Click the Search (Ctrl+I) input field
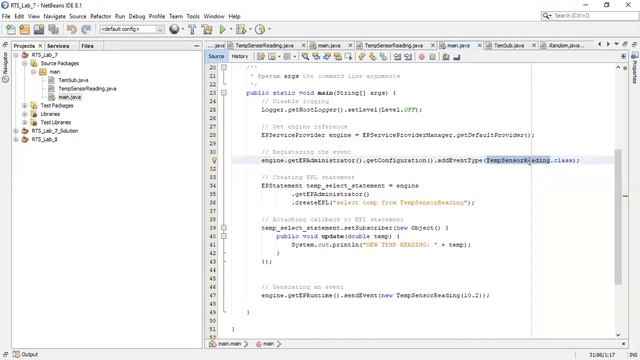The width and height of the screenshot is (640, 360). coord(589,16)
